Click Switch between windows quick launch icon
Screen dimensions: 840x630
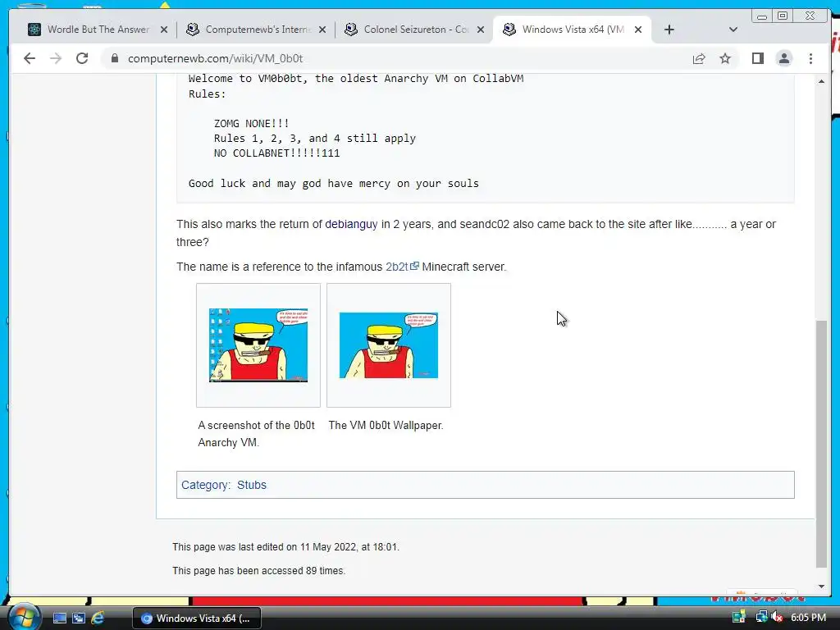tap(78, 619)
